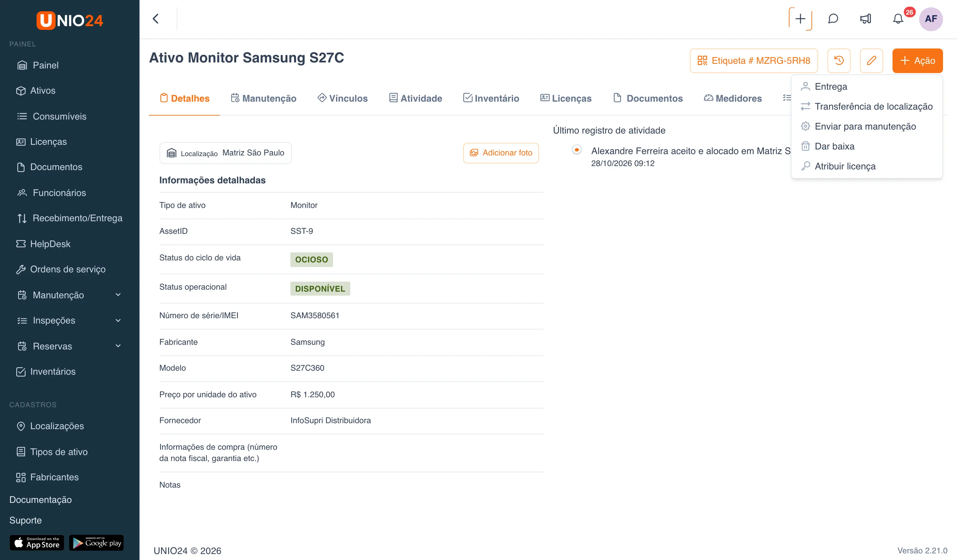
Task: Open the AF user avatar menu
Action: [931, 19]
